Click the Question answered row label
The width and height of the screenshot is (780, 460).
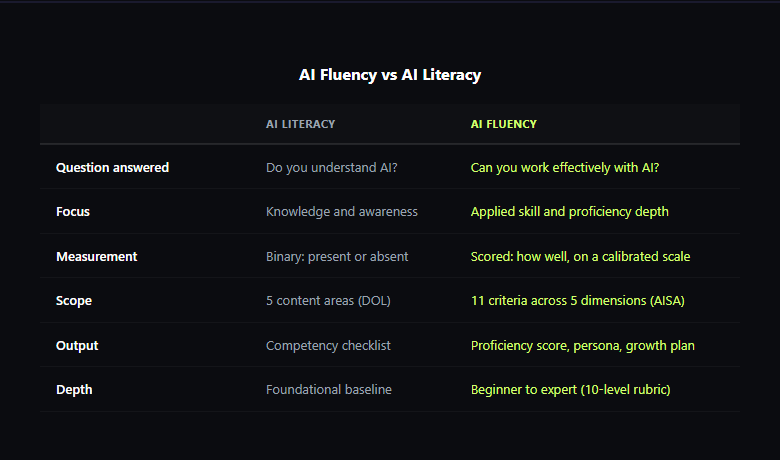pos(112,168)
